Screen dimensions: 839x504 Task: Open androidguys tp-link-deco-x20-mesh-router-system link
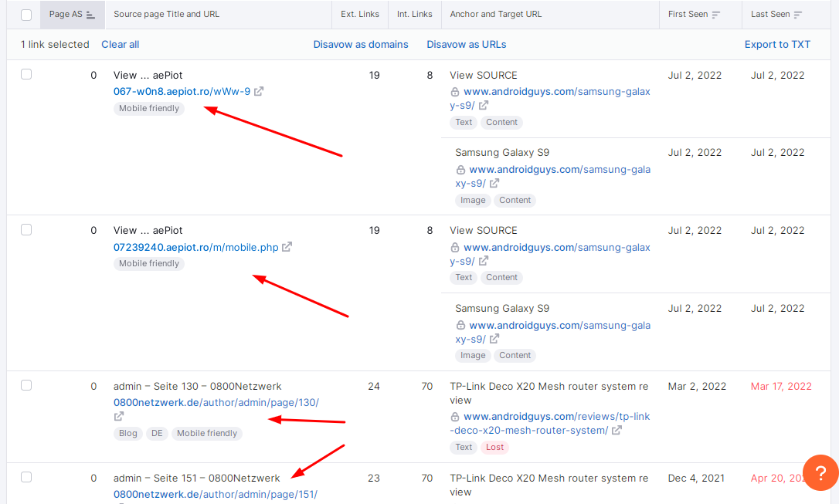click(x=550, y=423)
